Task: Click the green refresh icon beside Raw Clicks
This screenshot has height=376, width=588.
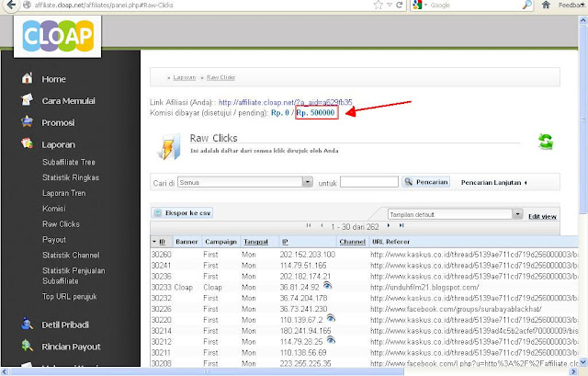Action: (x=546, y=142)
